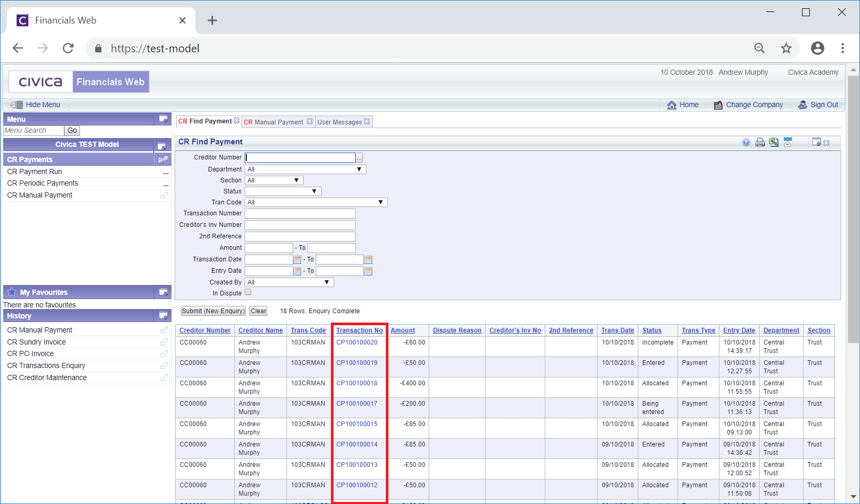Open Transaction Date to calendar picker
The image size is (860, 504).
point(368,260)
